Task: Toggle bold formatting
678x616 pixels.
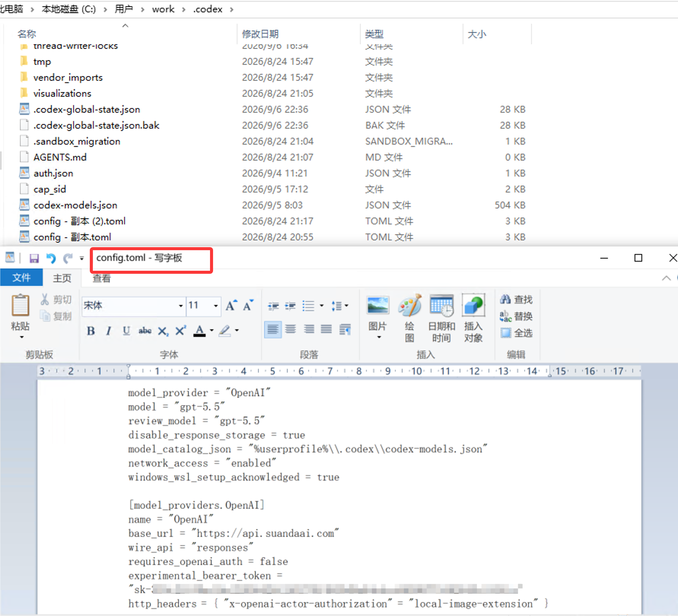Action: point(91,330)
